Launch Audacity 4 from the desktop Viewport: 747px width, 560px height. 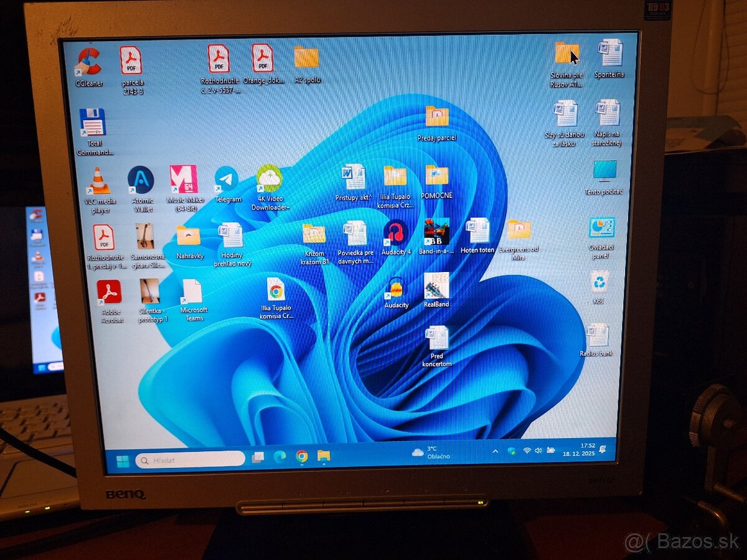pos(396,233)
